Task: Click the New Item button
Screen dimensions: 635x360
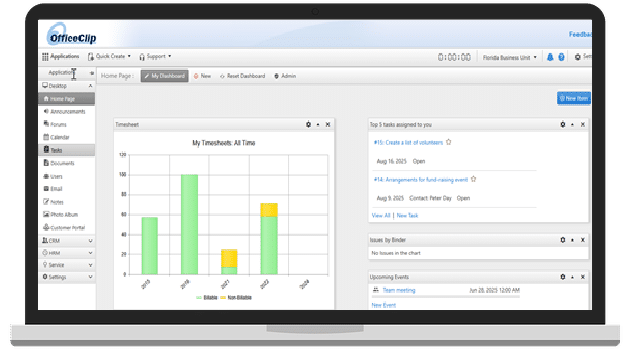Action: [x=573, y=98]
